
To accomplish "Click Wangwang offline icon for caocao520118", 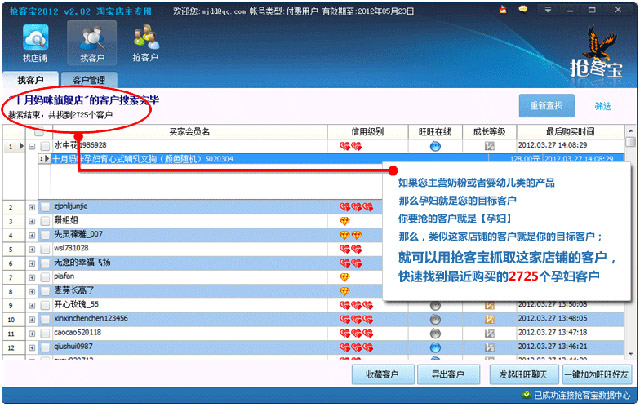I will 436,333.
